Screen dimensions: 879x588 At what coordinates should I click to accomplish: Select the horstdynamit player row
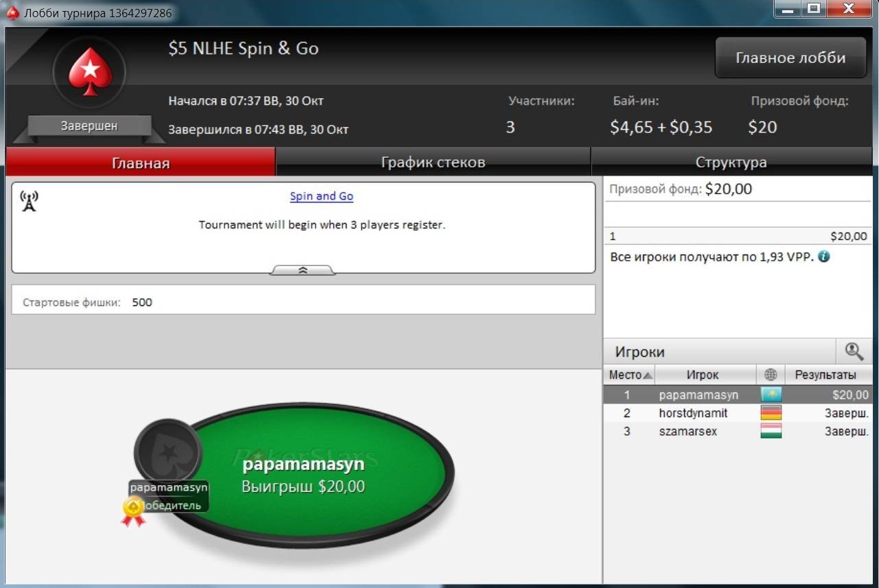[x=738, y=413]
